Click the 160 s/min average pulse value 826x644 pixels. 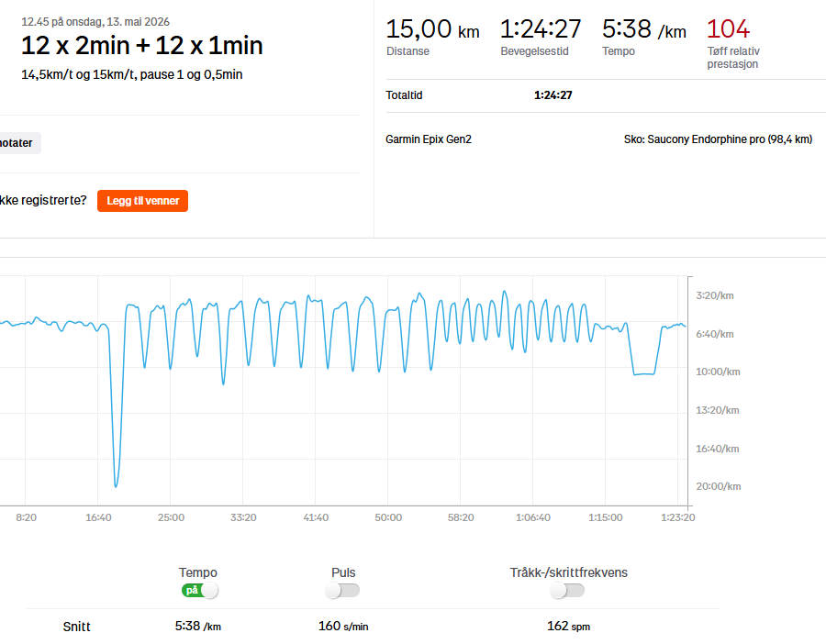[343, 626]
